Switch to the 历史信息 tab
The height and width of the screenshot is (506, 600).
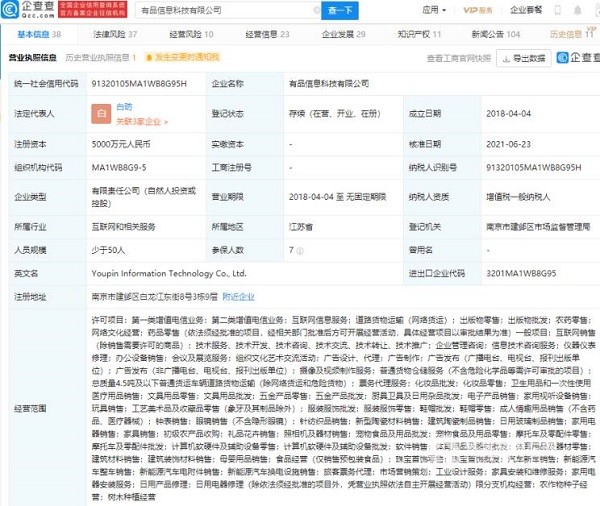pyautogui.click(x=572, y=34)
